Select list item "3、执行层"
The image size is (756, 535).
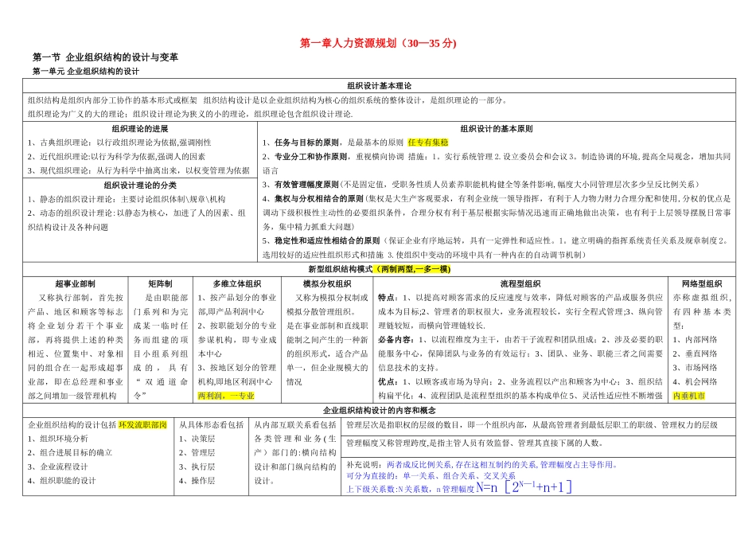pos(197,467)
